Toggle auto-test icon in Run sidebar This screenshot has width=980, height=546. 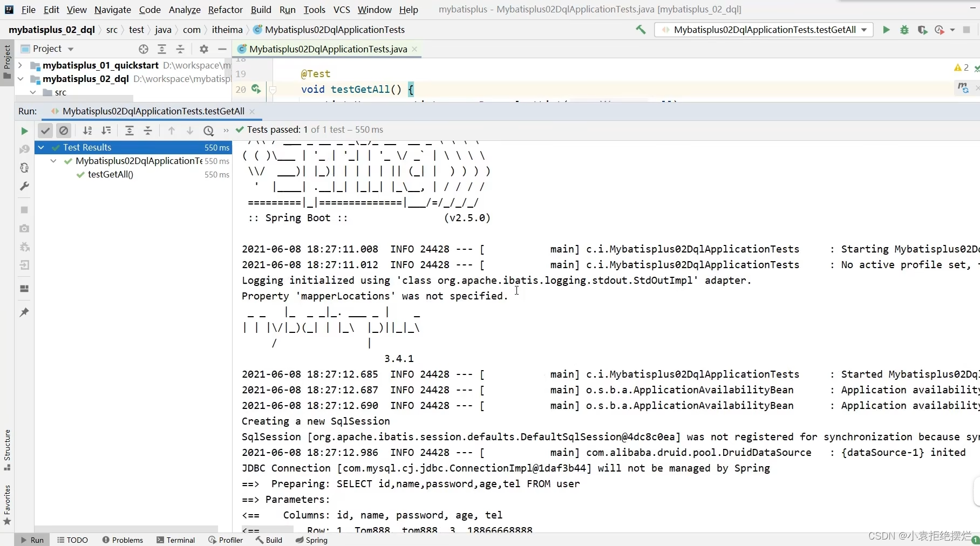(24, 168)
